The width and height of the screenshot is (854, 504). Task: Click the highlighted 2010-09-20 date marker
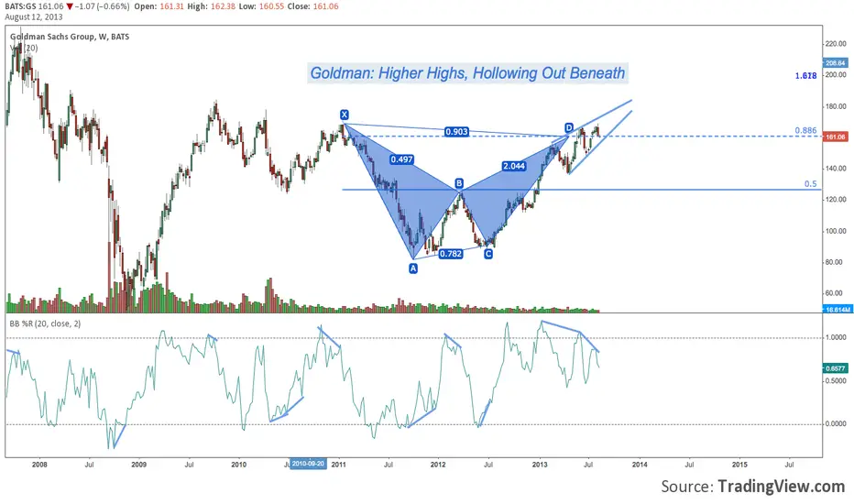point(308,464)
